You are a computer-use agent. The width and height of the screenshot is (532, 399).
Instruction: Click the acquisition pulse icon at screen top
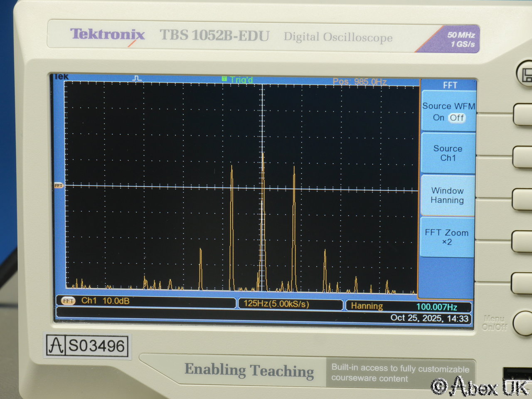(137, 78)
